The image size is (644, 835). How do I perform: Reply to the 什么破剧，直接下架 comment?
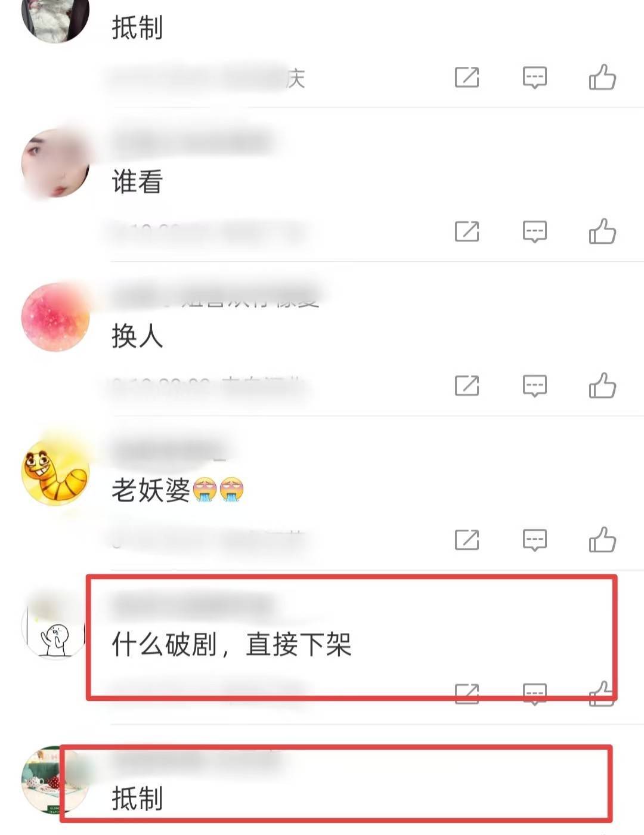click(x=535, y=694)
